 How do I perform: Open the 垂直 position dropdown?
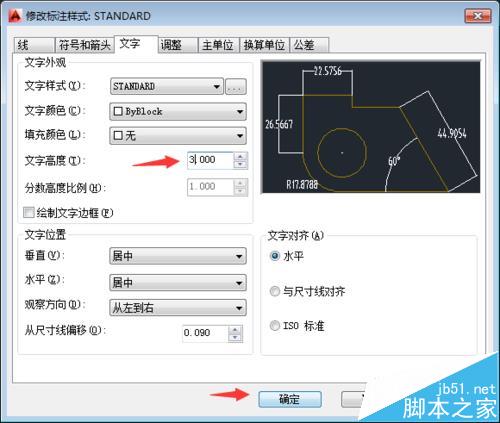[178, 256]
